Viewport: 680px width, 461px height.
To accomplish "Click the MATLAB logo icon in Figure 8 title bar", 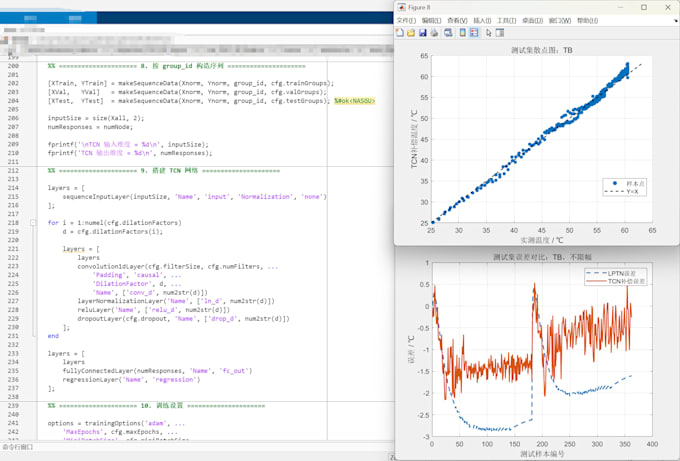I will (x=402, y=7).
